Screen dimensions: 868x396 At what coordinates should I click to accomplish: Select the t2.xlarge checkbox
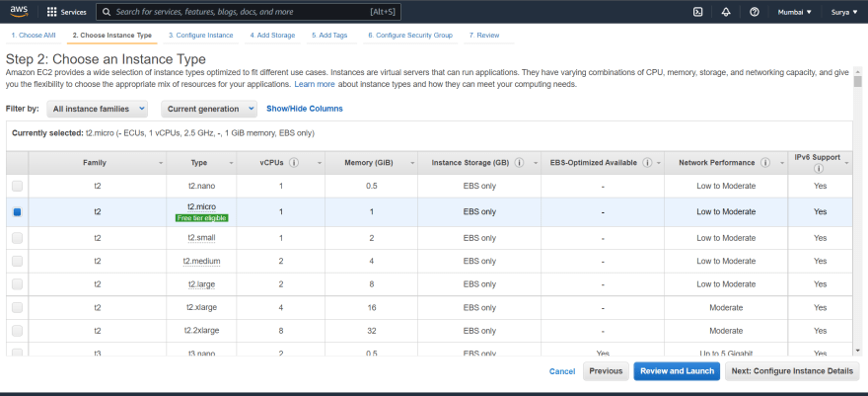[17, 307]
